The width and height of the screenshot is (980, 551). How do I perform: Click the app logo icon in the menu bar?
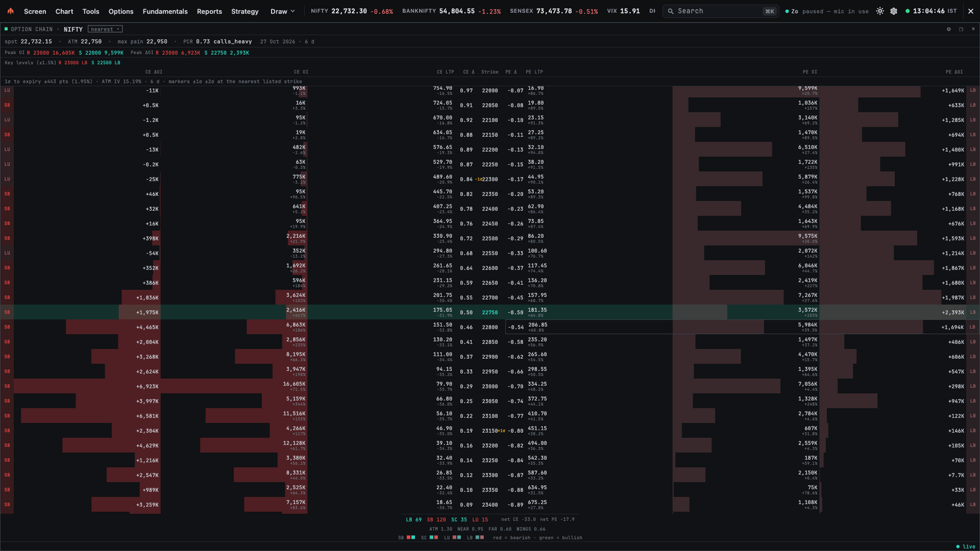[x=10, y=11]
